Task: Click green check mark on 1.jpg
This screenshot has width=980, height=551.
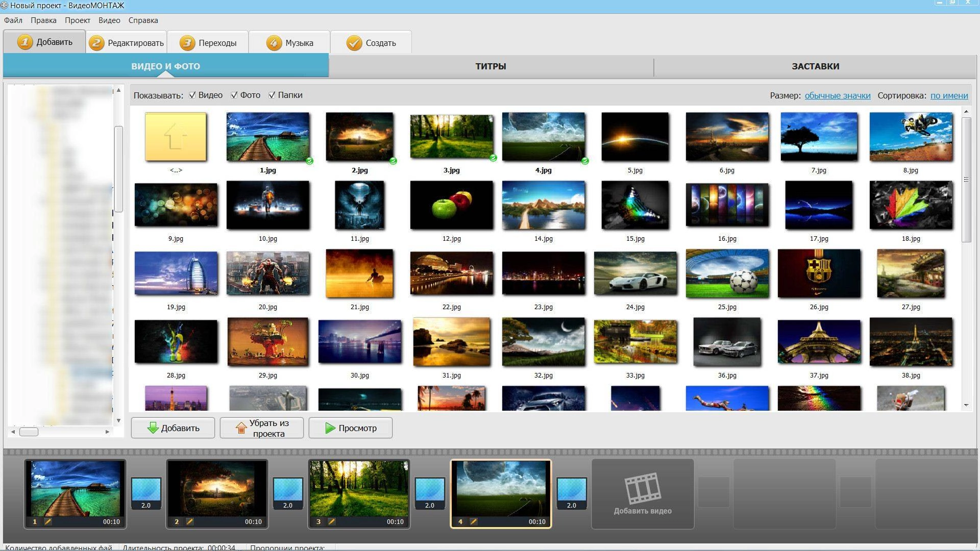Action: [309, 161]
